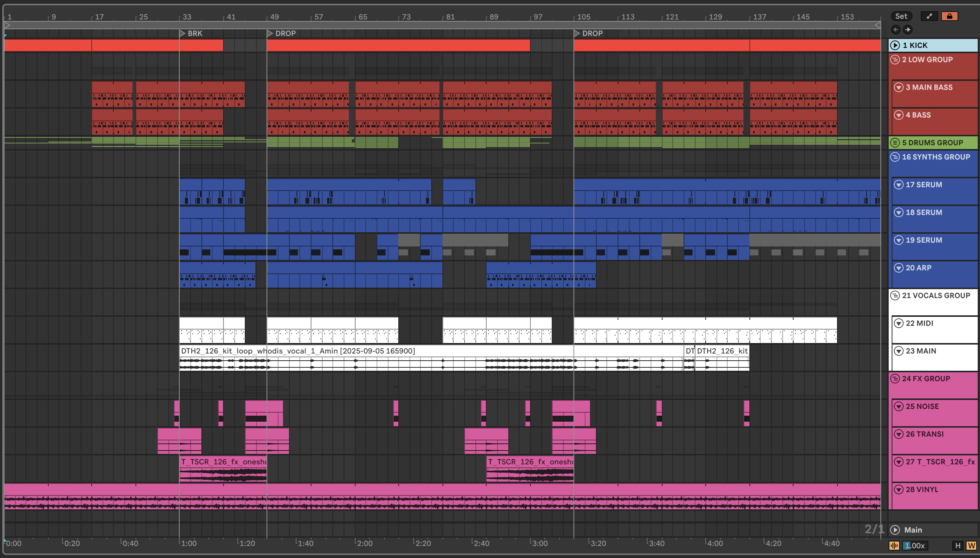This screenshot has height=558, width=980.
Task: Collapse the 2 LOW GROUP fold icon
Action: tap(895, 60)
